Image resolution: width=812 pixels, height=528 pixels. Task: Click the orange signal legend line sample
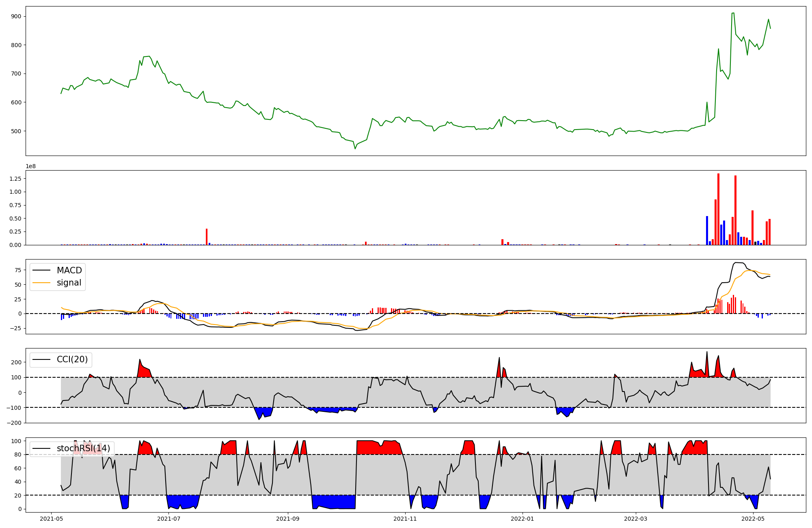(x=41, y=283)
